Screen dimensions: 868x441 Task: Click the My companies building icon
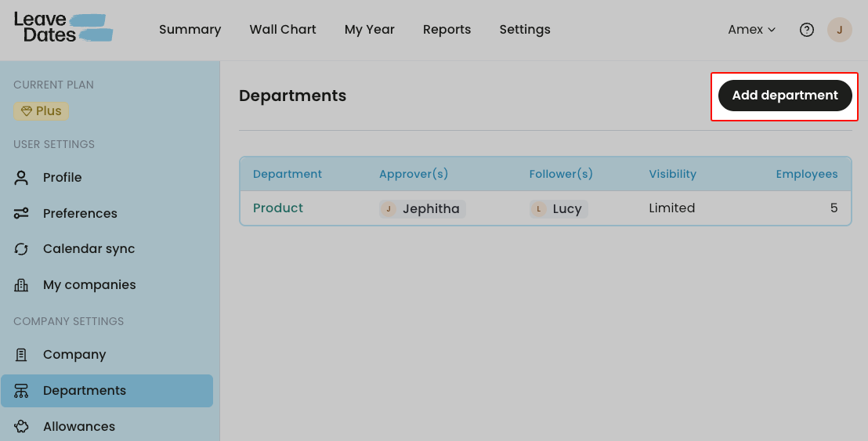point(21,285)
